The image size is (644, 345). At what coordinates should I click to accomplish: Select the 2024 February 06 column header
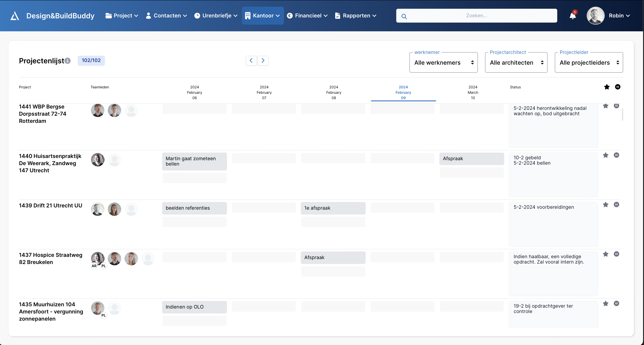click(195, 93)
